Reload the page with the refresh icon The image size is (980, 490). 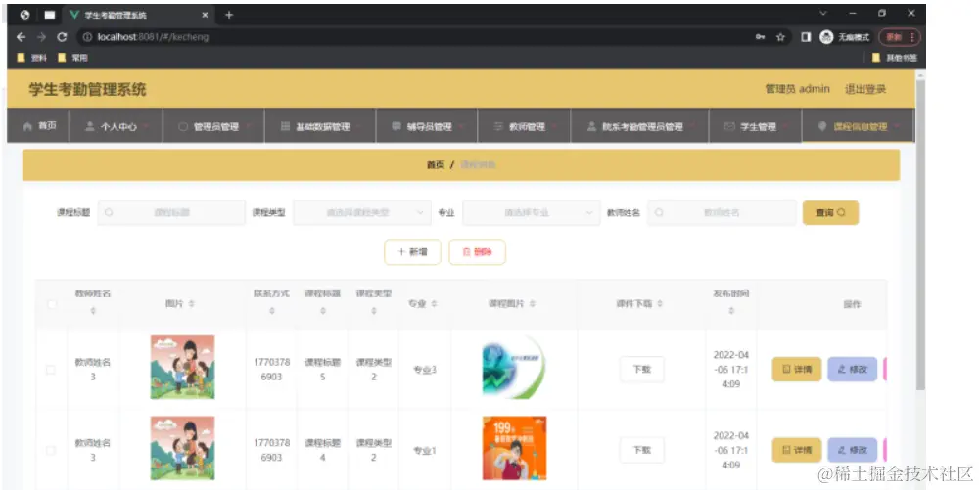pos(62,37)
